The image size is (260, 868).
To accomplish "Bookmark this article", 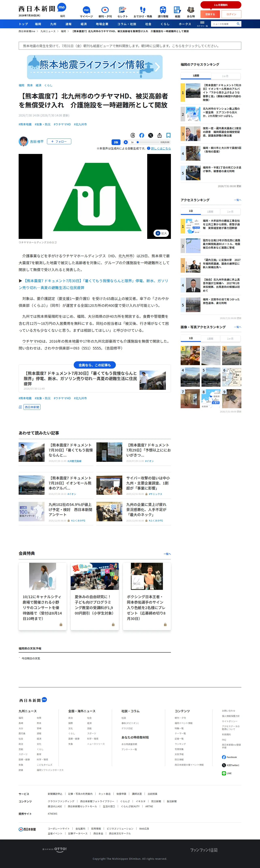I will pos(168,135).
